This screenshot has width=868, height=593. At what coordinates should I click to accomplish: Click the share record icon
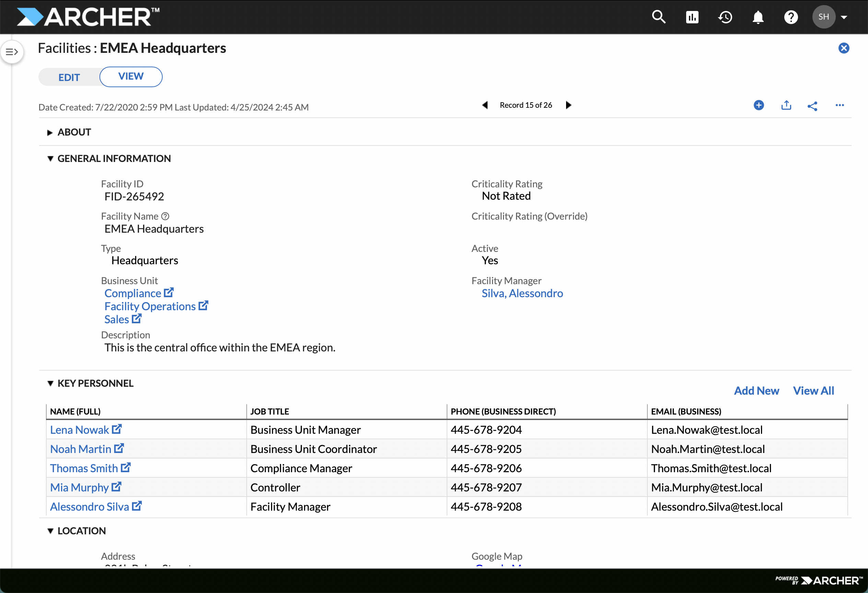coord(812,106)
